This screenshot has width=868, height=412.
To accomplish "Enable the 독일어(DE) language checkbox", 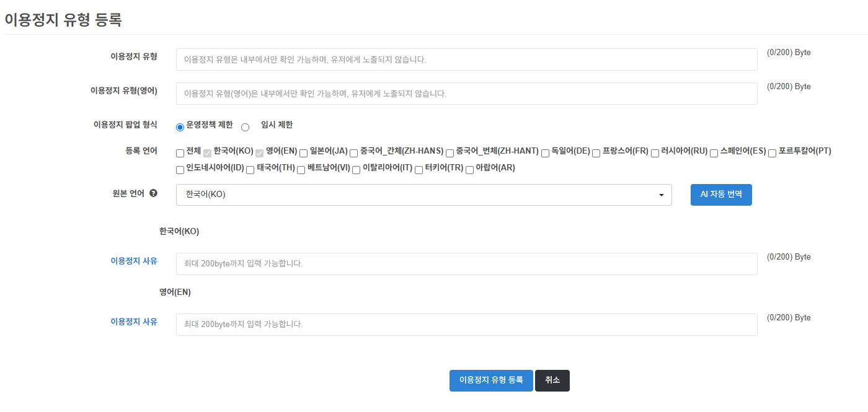I will (545, 153).
